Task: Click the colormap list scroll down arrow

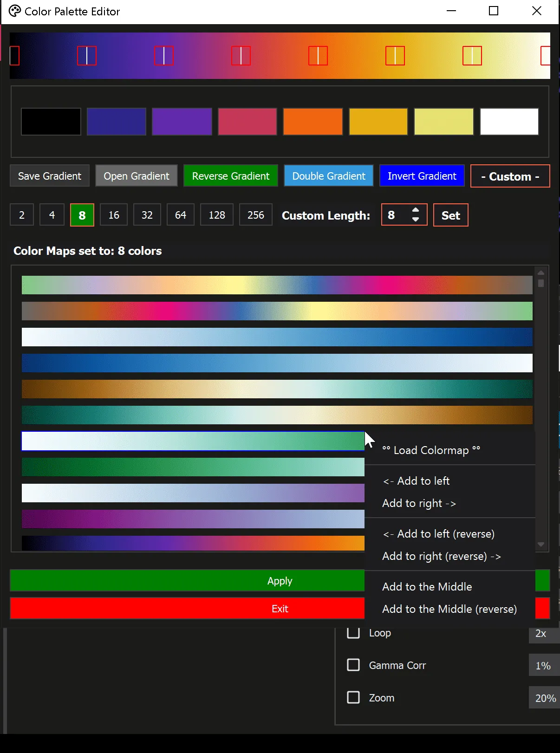Action: [x=541, y=544]
